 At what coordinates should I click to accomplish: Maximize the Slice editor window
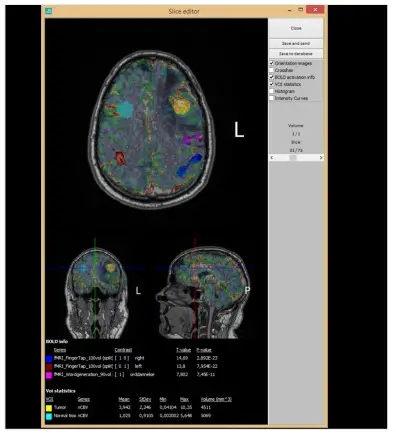[x=300, y=10]
